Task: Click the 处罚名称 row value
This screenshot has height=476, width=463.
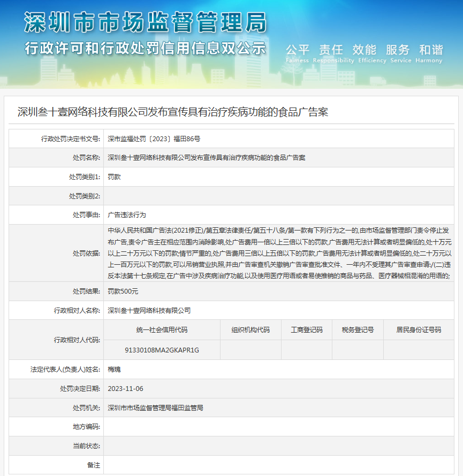Action: tap(206, 158)
